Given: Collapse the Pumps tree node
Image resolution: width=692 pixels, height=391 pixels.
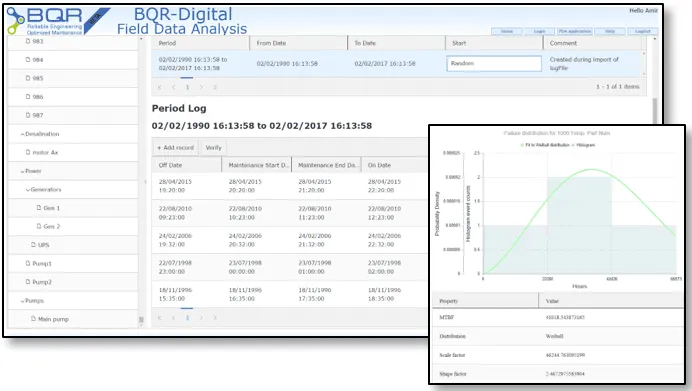Looking at the screenshot, I should point(23,301).
